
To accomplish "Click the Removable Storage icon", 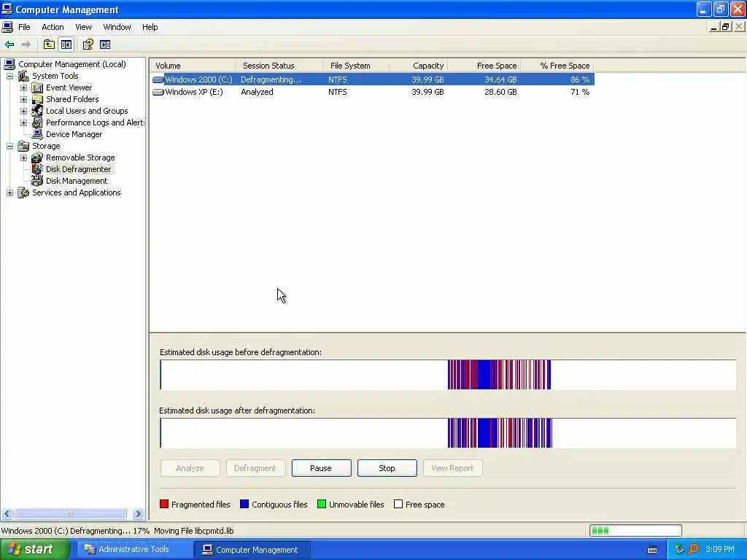I will pyautogui.click(x=37, y=157).
